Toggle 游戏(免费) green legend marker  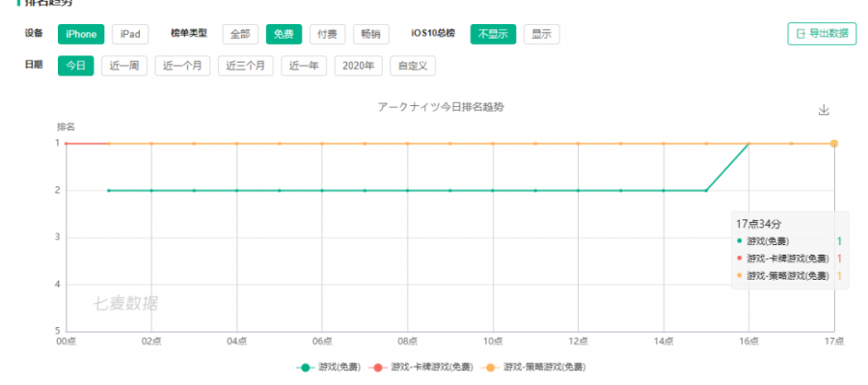pos(305,368)
